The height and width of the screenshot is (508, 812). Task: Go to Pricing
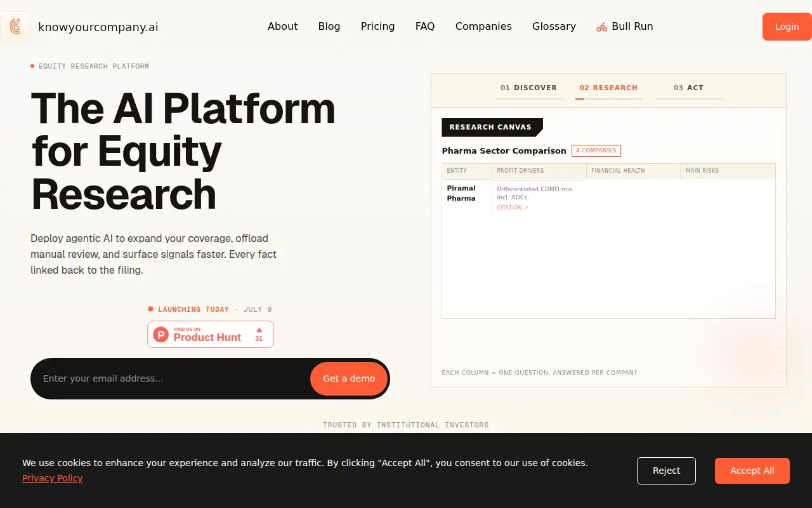[x=377, y=26]
